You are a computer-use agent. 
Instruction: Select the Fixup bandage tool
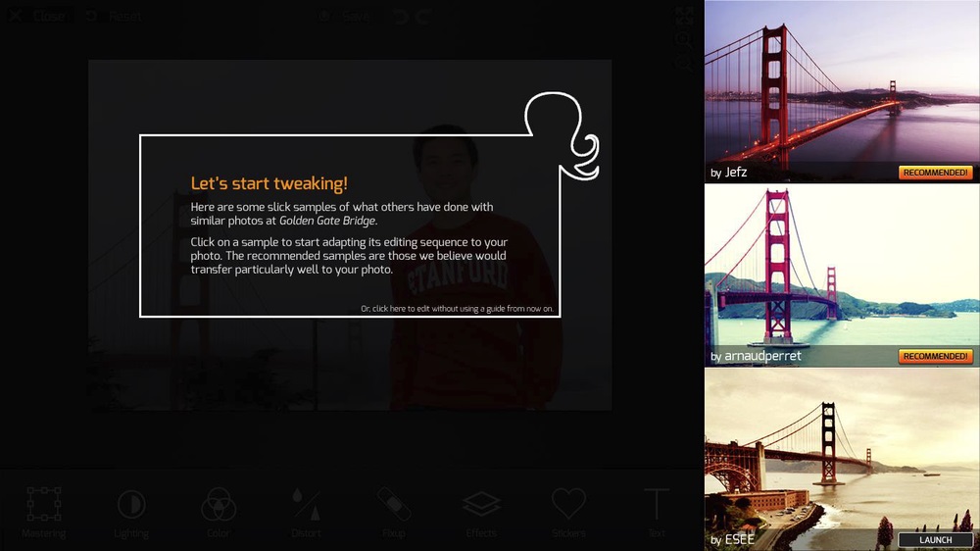tap(394, 512)
